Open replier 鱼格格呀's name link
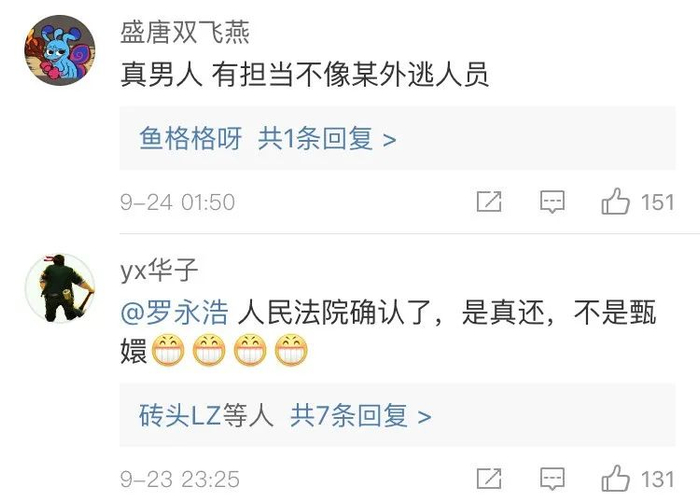The height and width of the screenshot is (501, 700). [191, 138]
